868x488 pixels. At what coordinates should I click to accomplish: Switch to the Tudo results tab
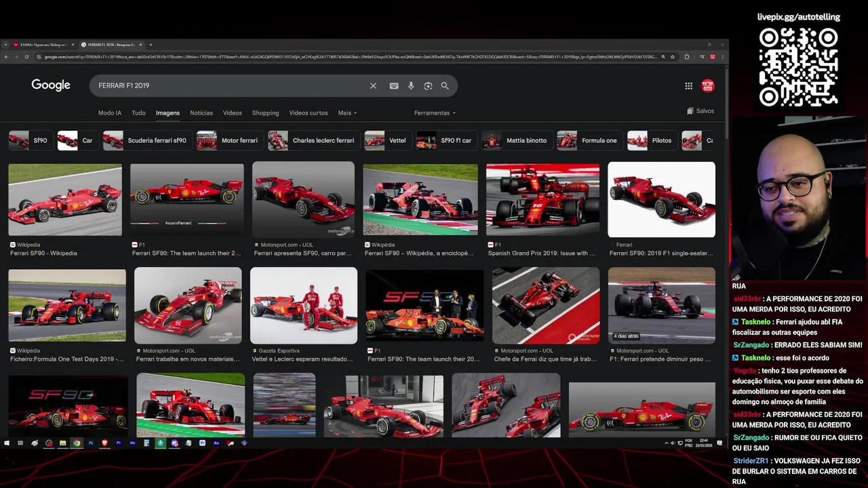(138, 113)
